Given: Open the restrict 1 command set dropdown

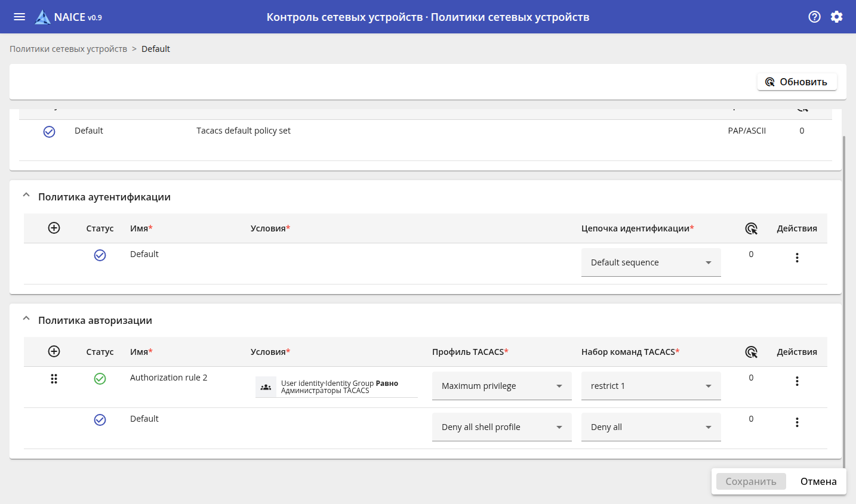Looking at the screenshot, I should coord(651,386).
